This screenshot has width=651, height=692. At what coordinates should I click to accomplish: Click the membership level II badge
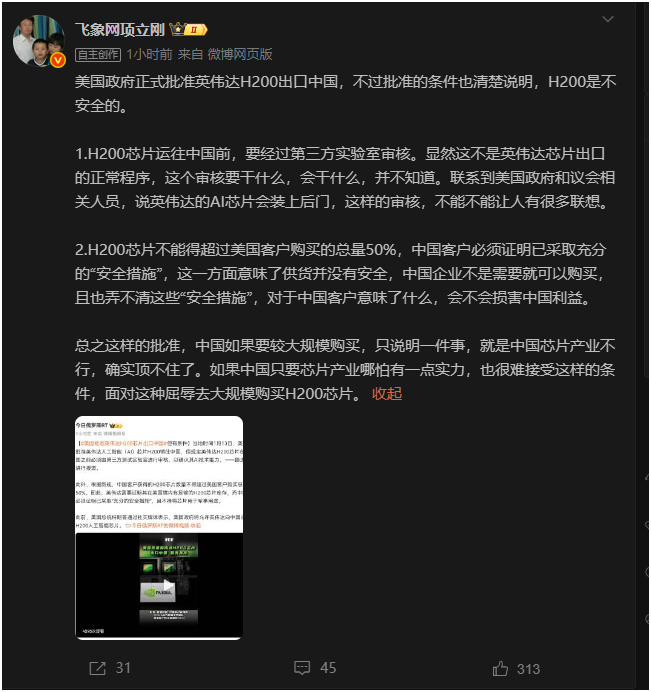click(x=196, y=30)
